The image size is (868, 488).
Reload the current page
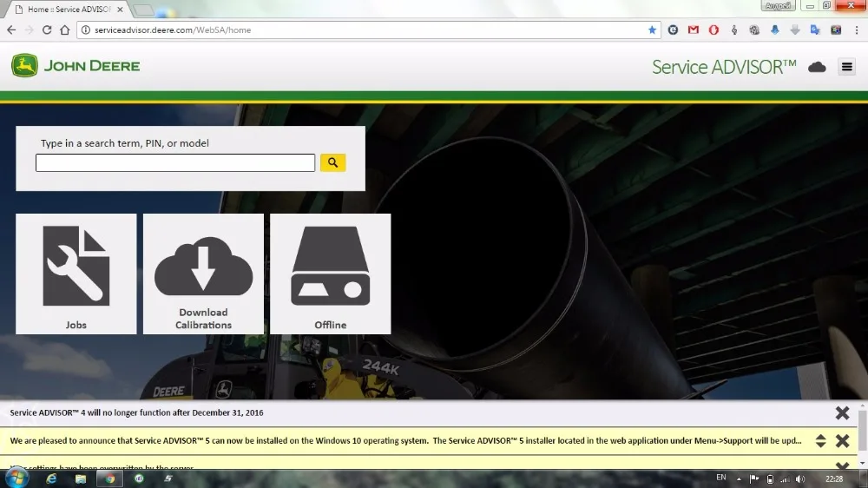tap(47, 30)
